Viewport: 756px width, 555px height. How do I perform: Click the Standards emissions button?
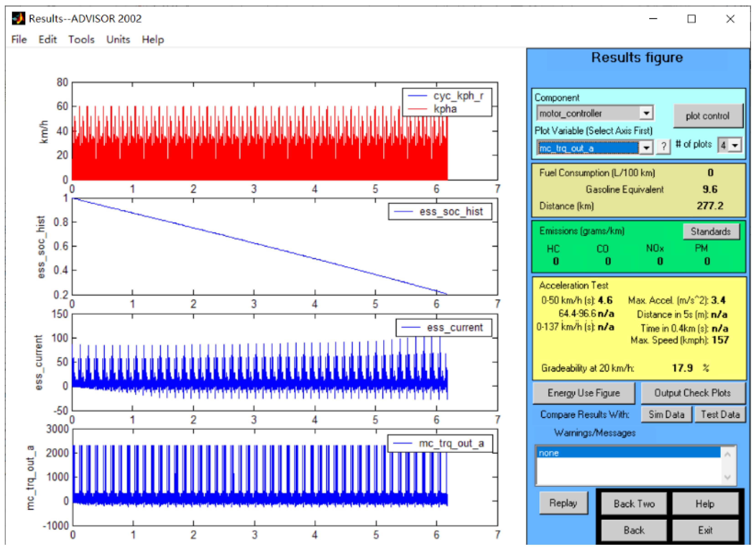coord(711,232)
